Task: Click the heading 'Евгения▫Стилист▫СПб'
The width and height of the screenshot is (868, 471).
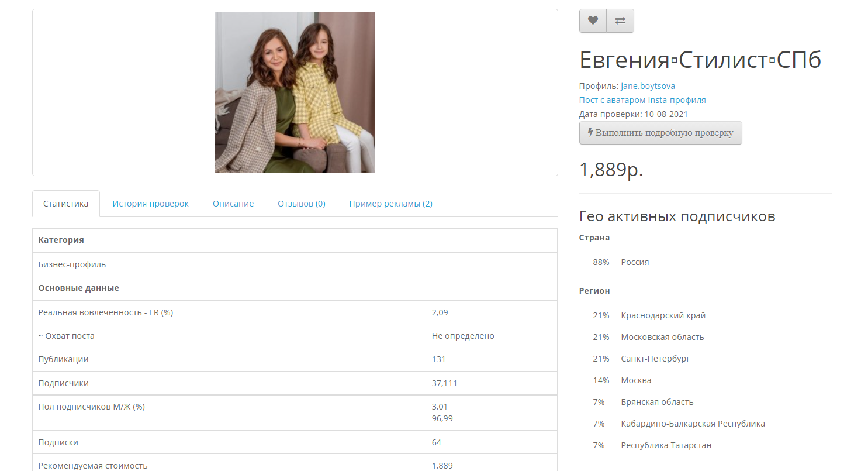Action: pyautogui.click(x=700, y=60)
